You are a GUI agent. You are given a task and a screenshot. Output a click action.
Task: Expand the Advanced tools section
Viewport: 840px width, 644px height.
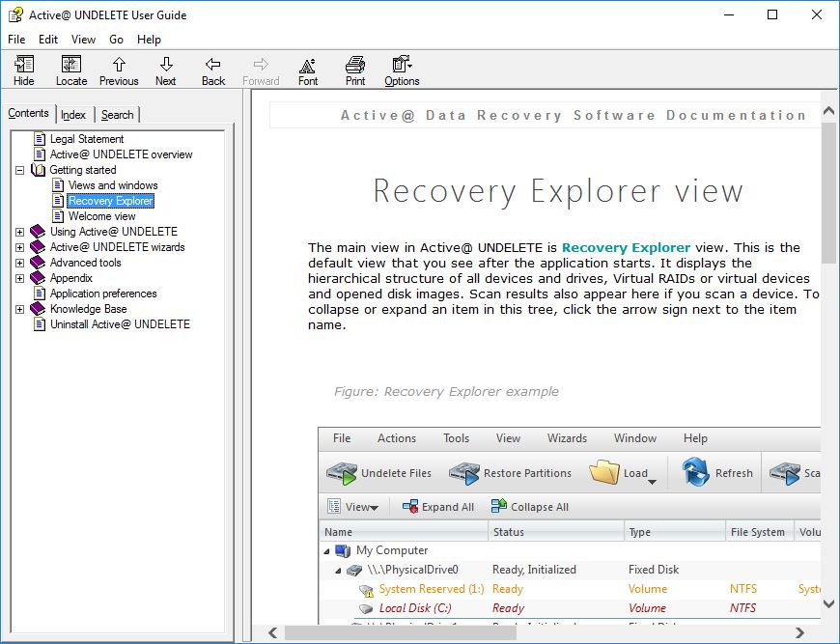(19, 262)
